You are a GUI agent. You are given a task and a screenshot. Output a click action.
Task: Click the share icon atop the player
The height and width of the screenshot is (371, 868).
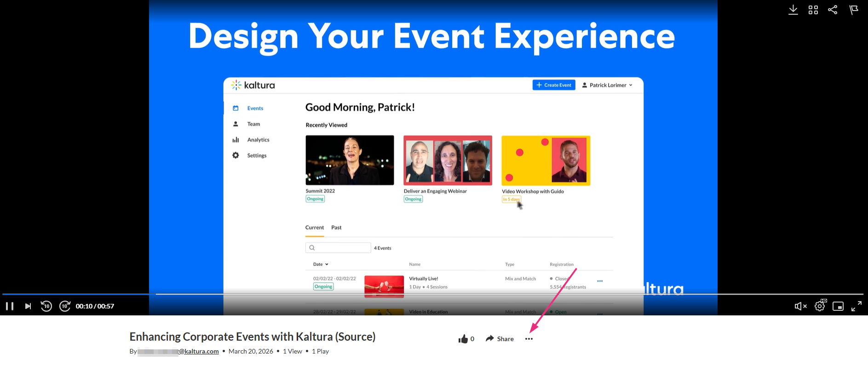pos(833,10)
